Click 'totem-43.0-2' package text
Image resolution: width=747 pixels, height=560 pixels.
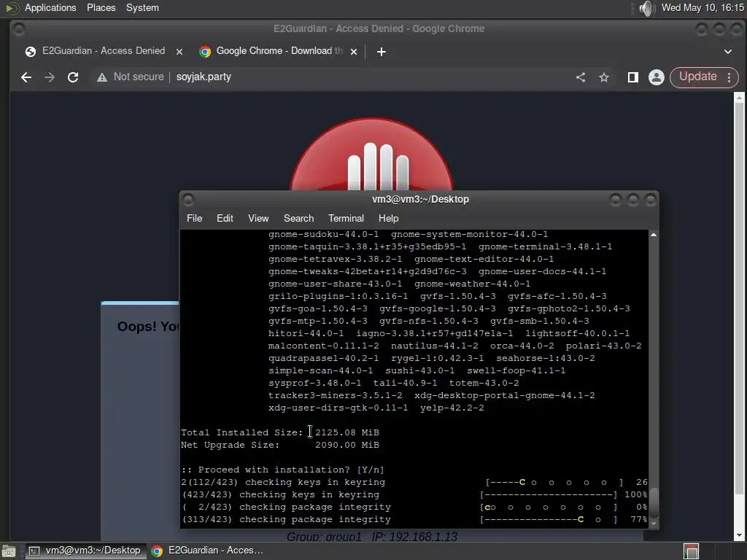(x=484, y=383)
